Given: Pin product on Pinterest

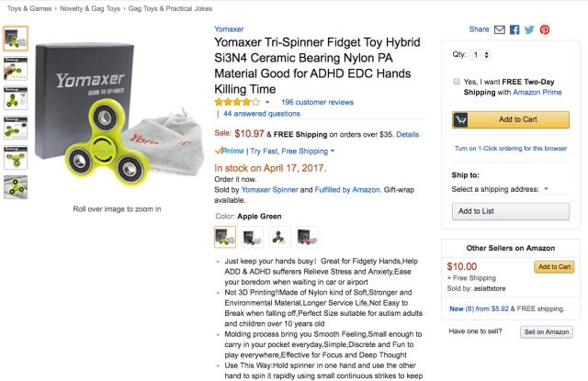Looking at the screenshot, I should tap(545, 29).
